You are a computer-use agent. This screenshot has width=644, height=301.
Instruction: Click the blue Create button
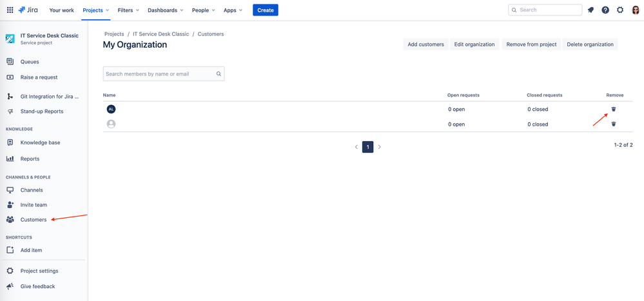click(x=266, y=10)
